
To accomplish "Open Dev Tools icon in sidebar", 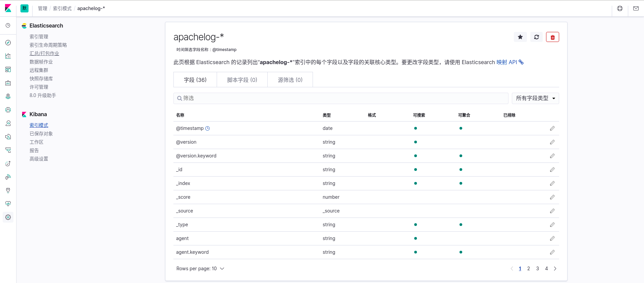I will pos(8,190).
